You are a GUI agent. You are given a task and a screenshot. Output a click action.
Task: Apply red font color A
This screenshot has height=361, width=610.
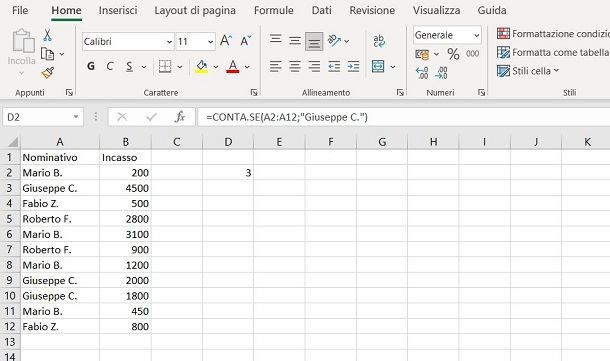tap(233, 67)
